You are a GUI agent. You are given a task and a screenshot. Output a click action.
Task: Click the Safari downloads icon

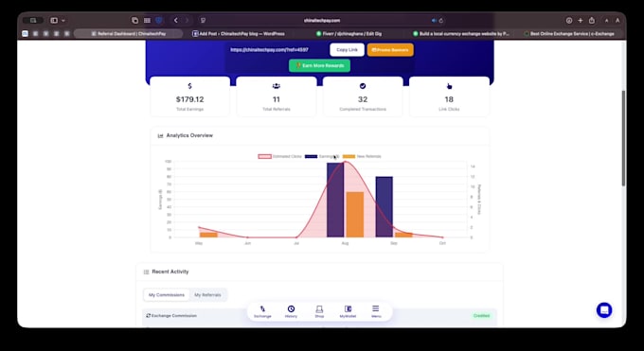[x=569, y=20]
